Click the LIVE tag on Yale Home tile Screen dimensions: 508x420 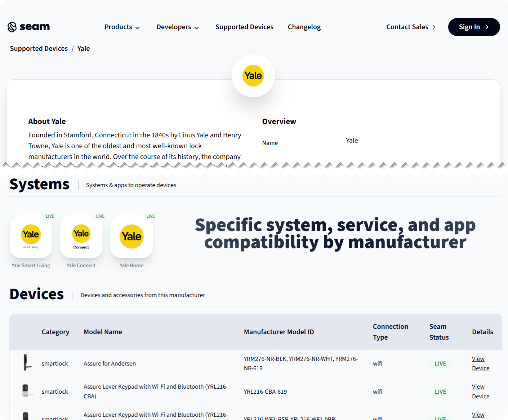point(151,216)
